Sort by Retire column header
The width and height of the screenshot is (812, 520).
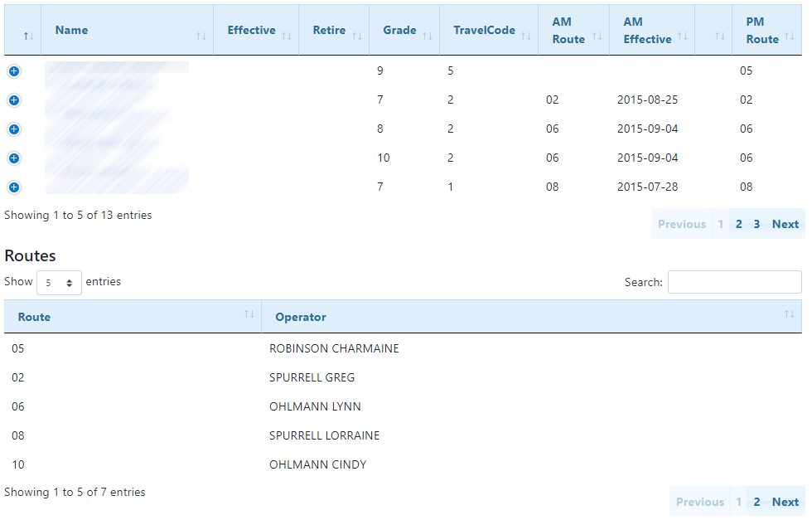pos(333,31)
